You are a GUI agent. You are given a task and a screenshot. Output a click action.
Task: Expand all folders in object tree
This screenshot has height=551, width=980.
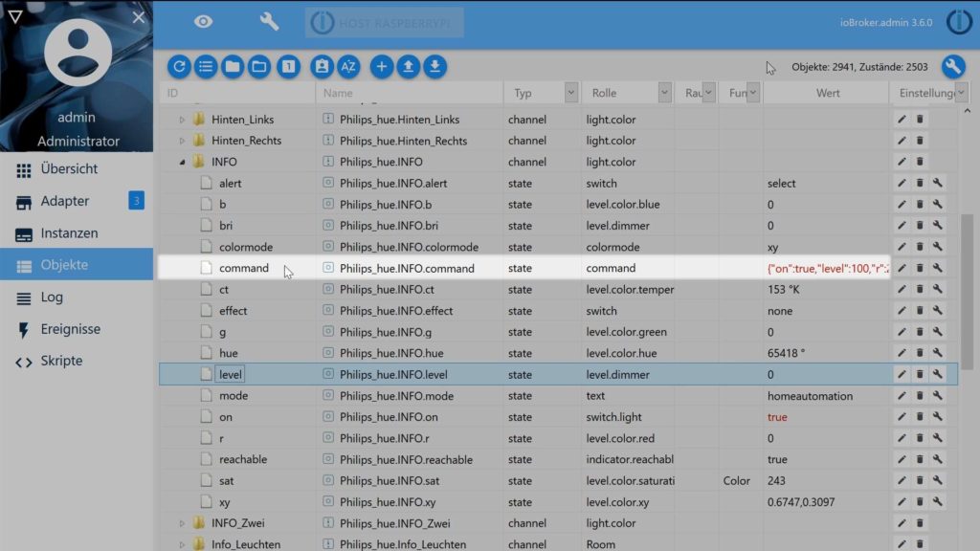259,67
